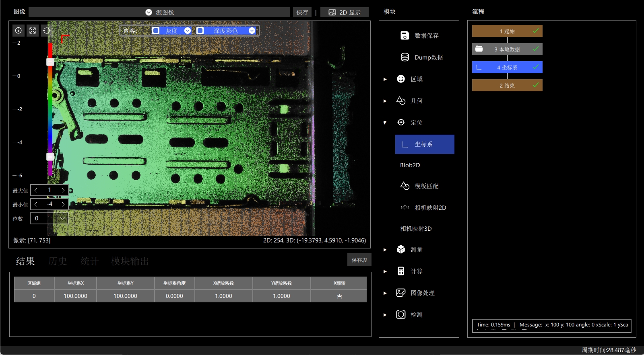644x355 pixels.
Task: Click the 图像处理 picture icon
Action: coord(401,293)
